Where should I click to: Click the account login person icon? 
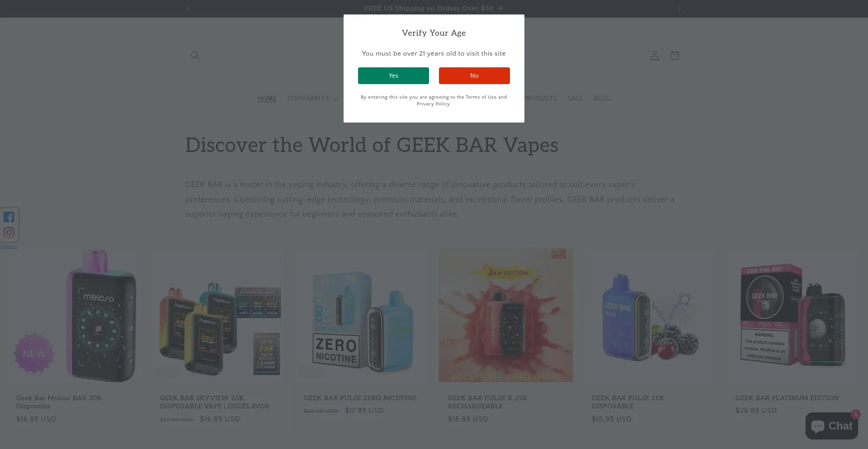point(654,56)
